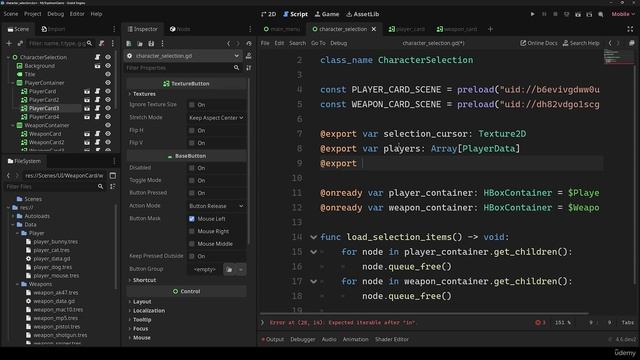Click the instance child scene link icon

(x=20, y=43)
